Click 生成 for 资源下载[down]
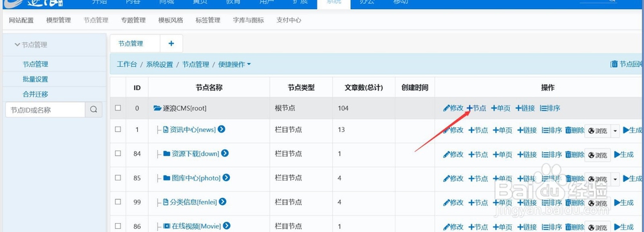644x232 pixels. pyautogui.click(x=624, y=154)
